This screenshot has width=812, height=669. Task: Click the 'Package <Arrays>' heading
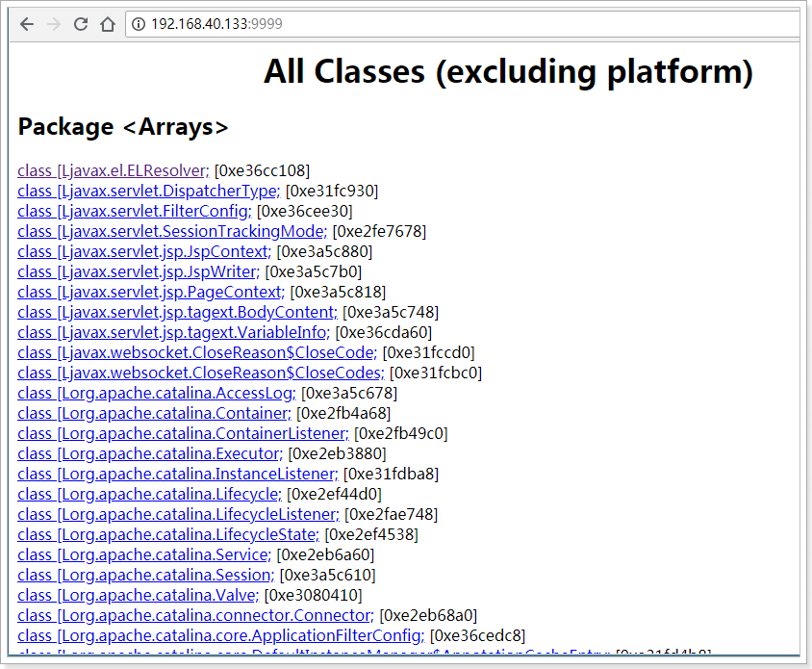pyautogui.click(x=123, y=126)
